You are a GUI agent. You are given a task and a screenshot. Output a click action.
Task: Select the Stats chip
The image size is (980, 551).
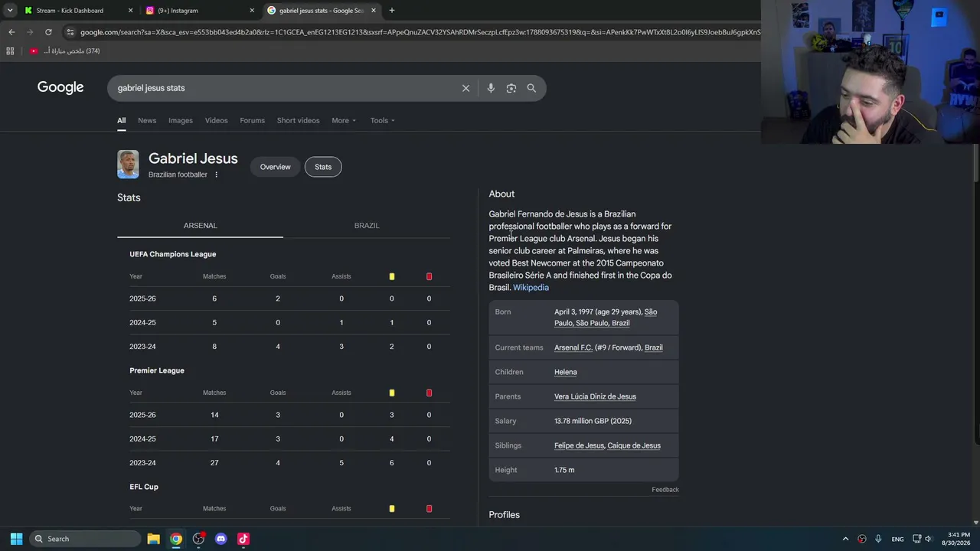pyautogui.click(x=323, y=167)
